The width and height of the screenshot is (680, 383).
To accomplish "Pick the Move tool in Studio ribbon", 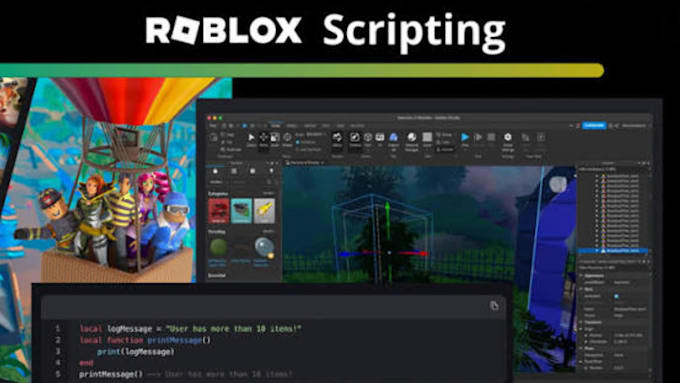I will pos(263,139).
